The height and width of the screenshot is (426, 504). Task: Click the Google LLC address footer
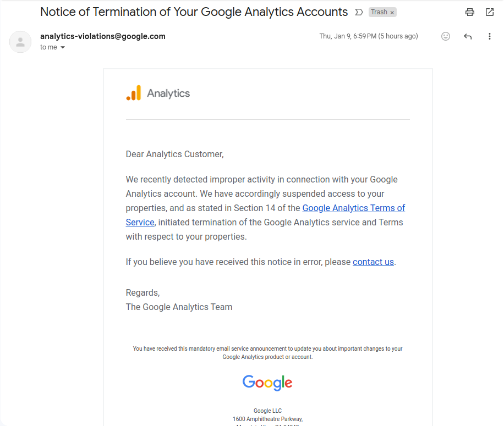(x=268, y=417)
